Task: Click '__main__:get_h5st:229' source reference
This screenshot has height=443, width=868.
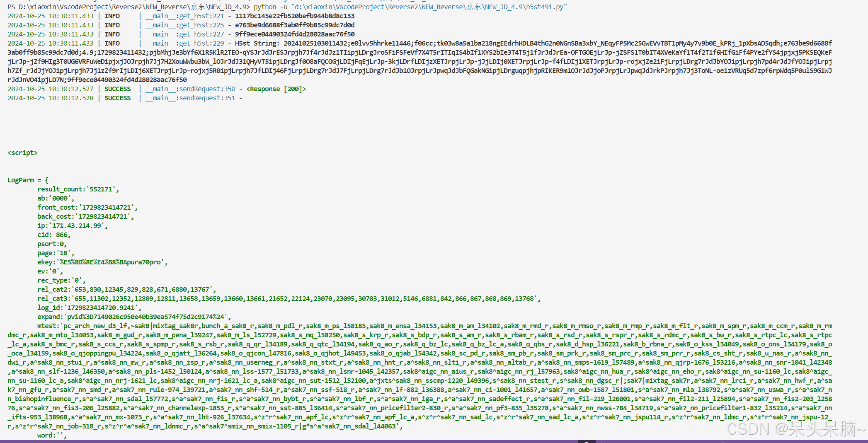Action: click(x=184, y=43)
